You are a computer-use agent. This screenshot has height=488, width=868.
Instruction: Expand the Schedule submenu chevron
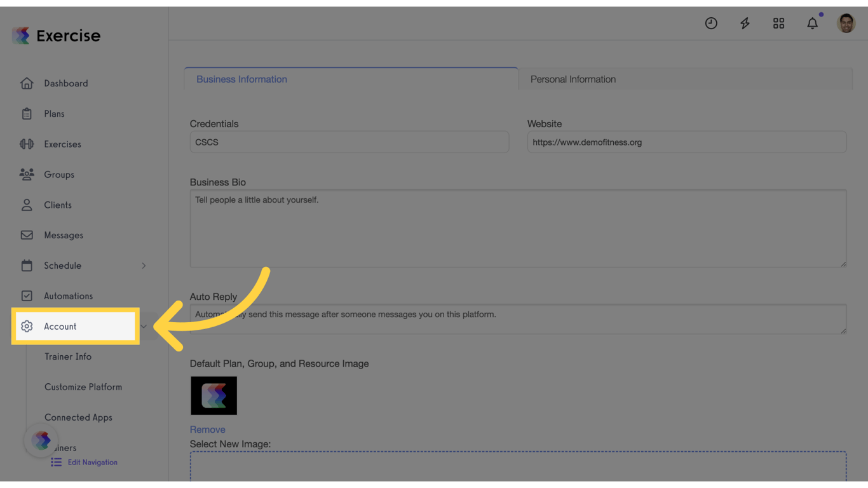(x=144, y=266)
